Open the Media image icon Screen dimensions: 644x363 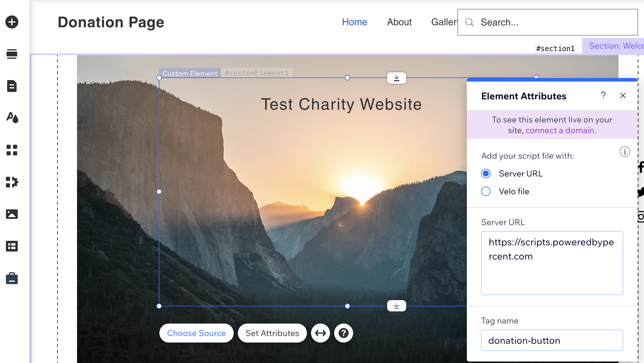pyautogui.click(x=12, y=214)
